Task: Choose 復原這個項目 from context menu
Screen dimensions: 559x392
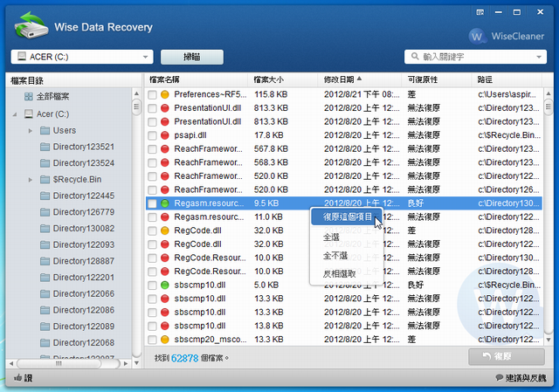Action: point(348,217)
